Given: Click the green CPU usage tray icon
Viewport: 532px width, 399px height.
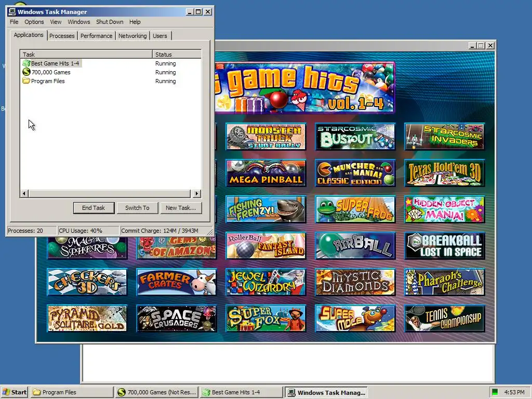Looking at the screenshot, I should coord(495,392).
